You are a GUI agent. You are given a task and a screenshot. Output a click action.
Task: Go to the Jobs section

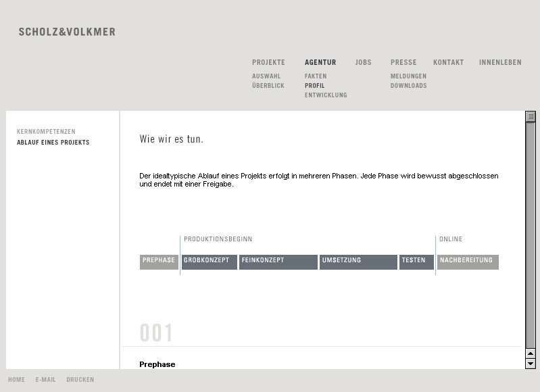364,62
